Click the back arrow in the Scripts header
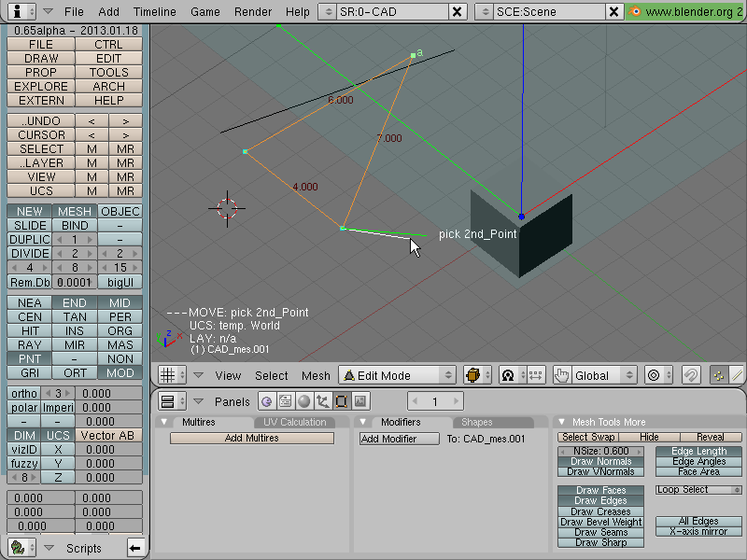 (135, 548)
